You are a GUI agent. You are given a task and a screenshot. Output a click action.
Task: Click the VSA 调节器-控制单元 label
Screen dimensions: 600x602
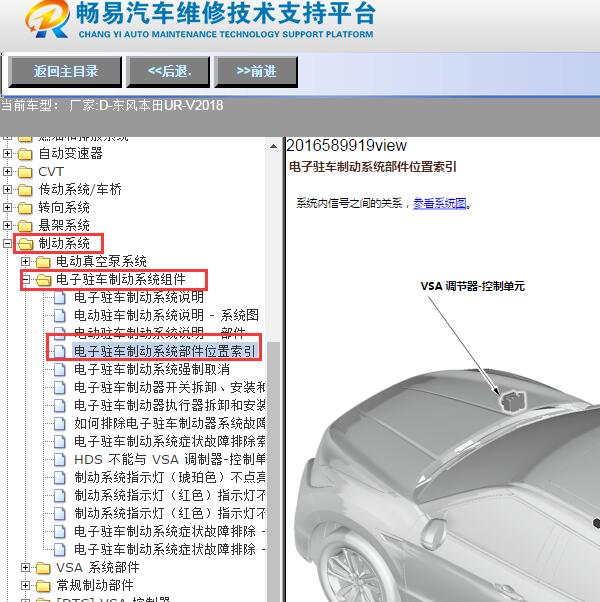tap(473, 286)
